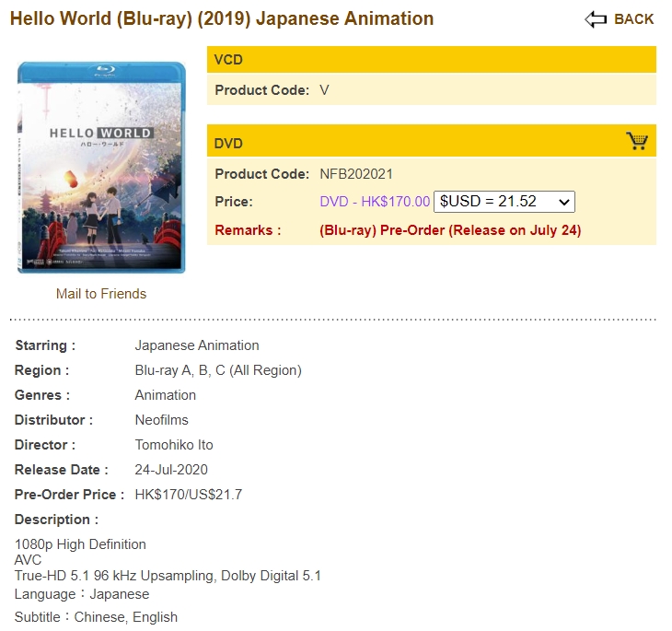The width and height of the screenshot is (672, 631).
Task: Click the release date 24-Jul-2020
Action: (x=171, y=470)
